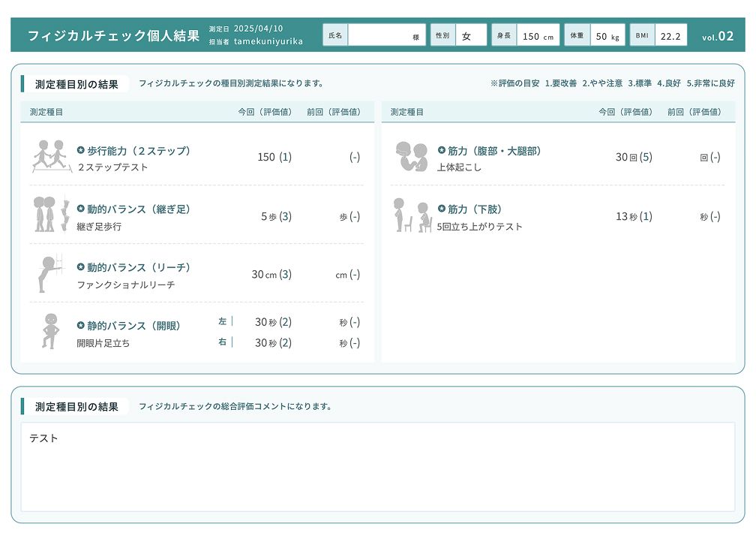Click star bullet beside 歩行能力（２ステップ）
This screenshot has height=536, width=756.
click(x=81, y=150)
